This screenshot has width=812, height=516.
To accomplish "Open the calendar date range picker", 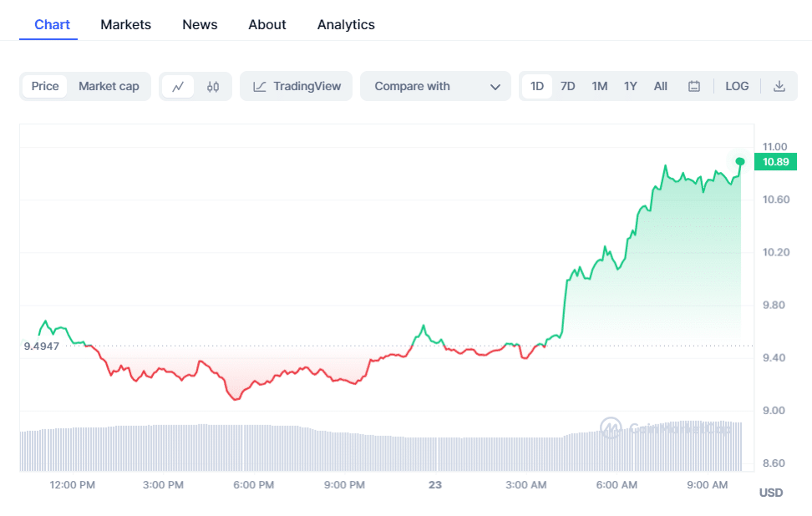I will pos(693,86).
